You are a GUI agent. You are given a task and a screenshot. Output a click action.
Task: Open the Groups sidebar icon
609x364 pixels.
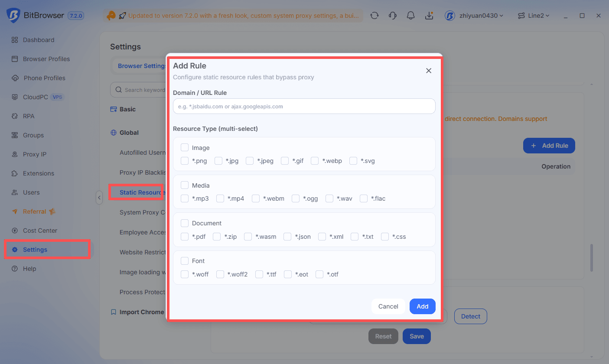15,135
